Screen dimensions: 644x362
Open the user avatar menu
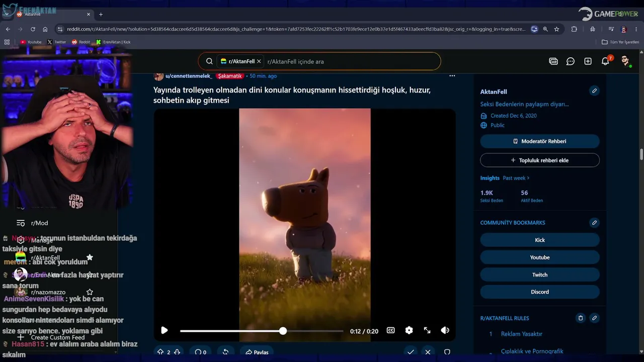coord(625,61)
